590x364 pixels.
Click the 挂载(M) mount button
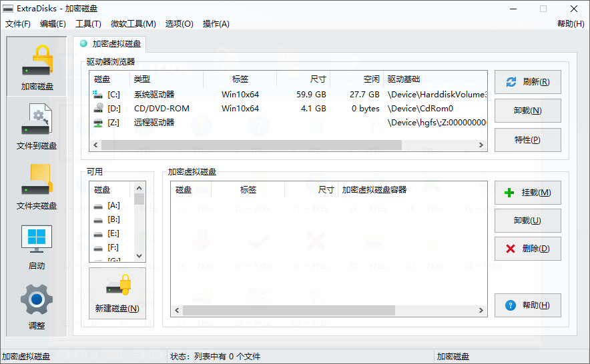[527, 193]
